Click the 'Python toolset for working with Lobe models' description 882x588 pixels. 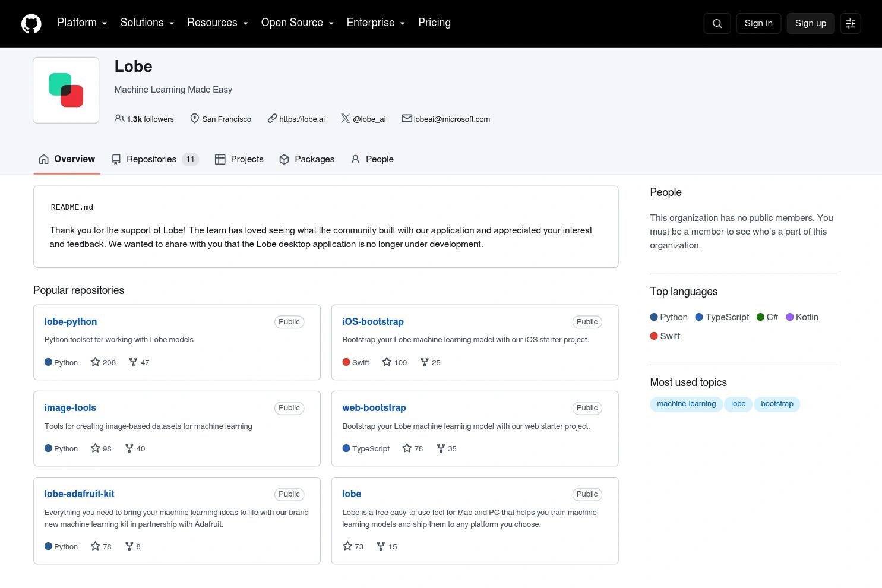click(119, 340)
